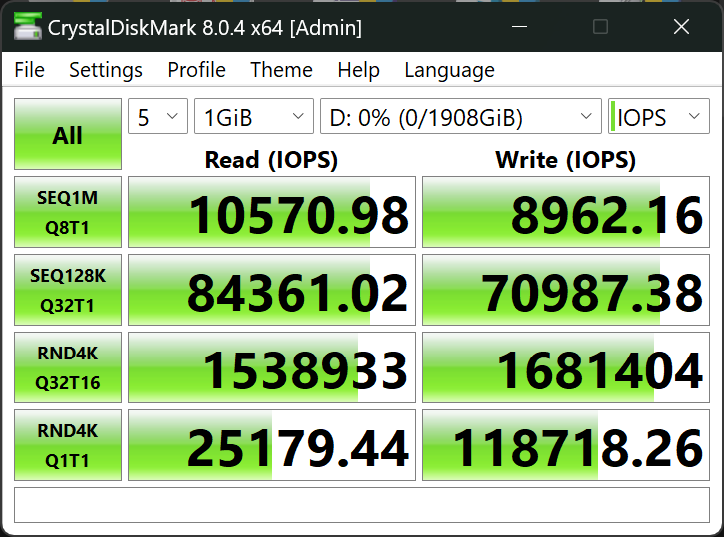Click the empty comment field at the bottom
Viewport: 724px width, 537px height.
coord(362,505)
